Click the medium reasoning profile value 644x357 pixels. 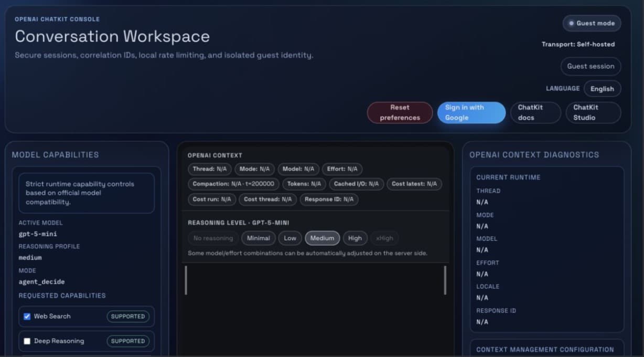pyautogui.click(x=30, y=258)
